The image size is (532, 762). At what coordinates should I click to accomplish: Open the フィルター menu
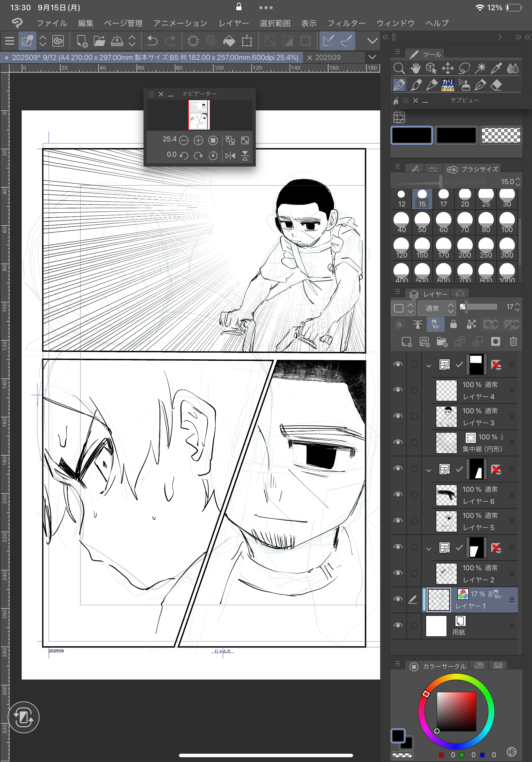point(346,23)
